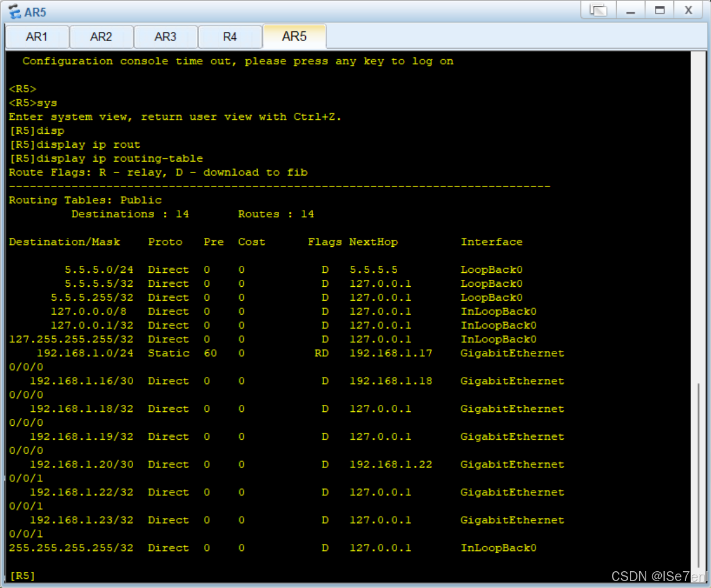Image resolution: width=711 pixels, height=588 pixels.
Task: Switch to the AR1 tab
Action: (x=37, y=37)
